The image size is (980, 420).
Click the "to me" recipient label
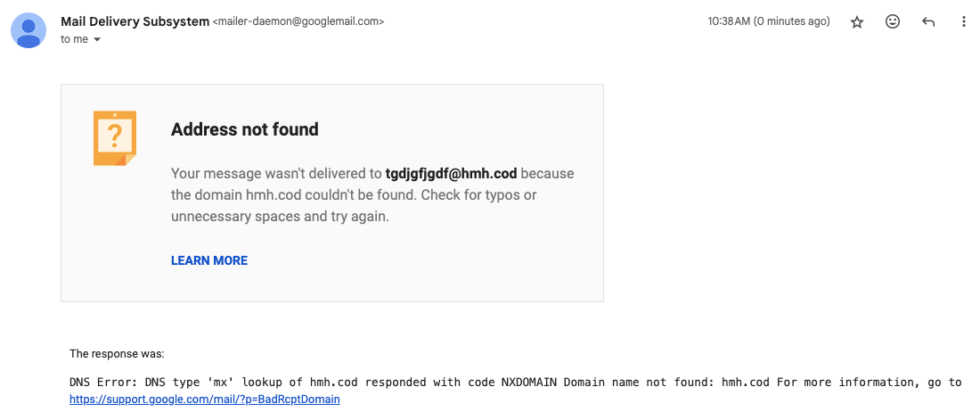[74, 40]
